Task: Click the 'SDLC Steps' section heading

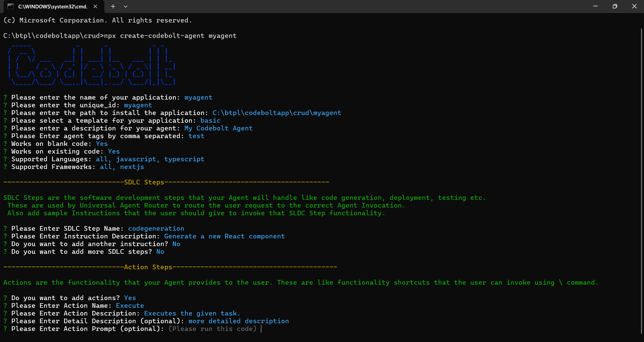Action: click(144, 182)
